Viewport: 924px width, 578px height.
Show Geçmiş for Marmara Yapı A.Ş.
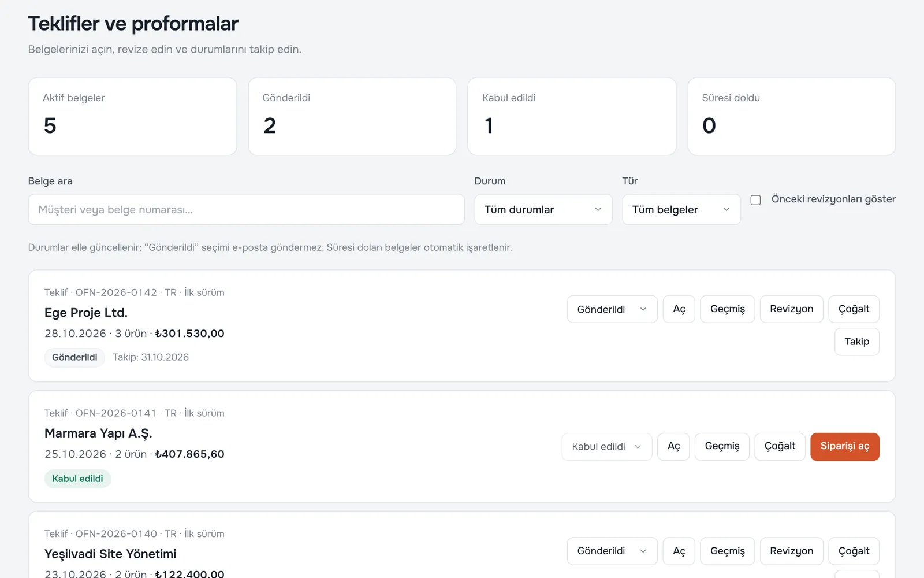pos(722,447)
